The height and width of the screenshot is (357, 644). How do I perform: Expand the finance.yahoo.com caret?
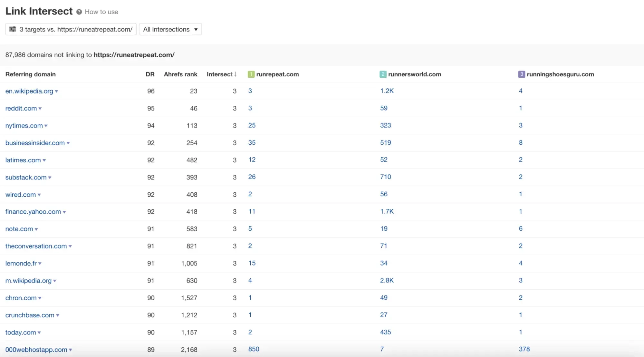click(x=64, y=212)
